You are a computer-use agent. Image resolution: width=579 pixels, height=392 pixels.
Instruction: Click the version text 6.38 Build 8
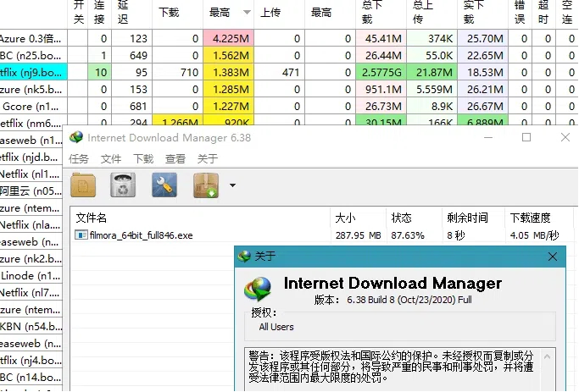tap(409, 300)
